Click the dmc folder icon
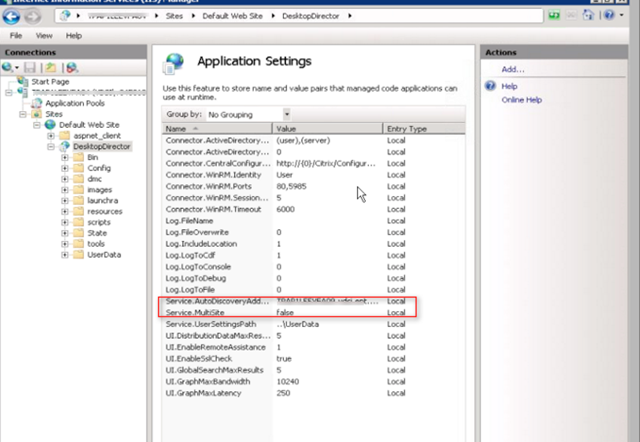Image resolution: width=640 pixels, height=442 pixels. pyautogui.click(x=78, y=179)
